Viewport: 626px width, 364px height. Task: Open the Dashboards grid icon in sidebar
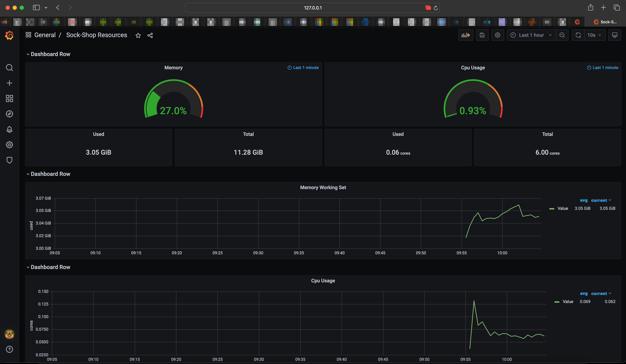pyautogui.click(x=9, y=98)
